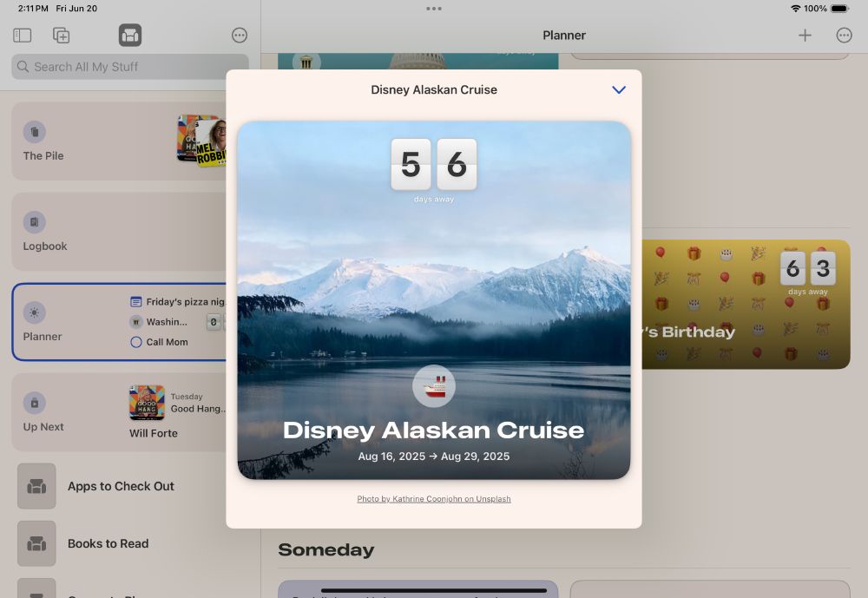Open the Planner more options ellipsis
Image resolution: width=868 pixels, height=598 pixels.
[844, 36]
